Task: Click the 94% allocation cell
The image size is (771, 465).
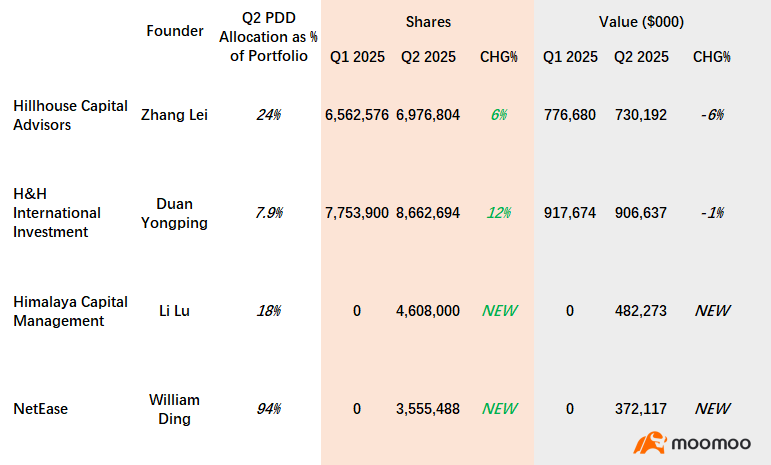Action: click(268, 408)
